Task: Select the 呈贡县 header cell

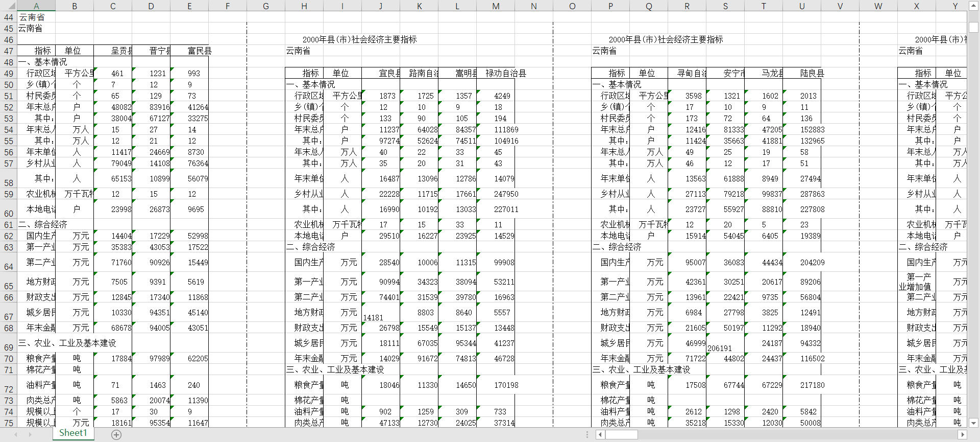Action: tap(113, 51)
